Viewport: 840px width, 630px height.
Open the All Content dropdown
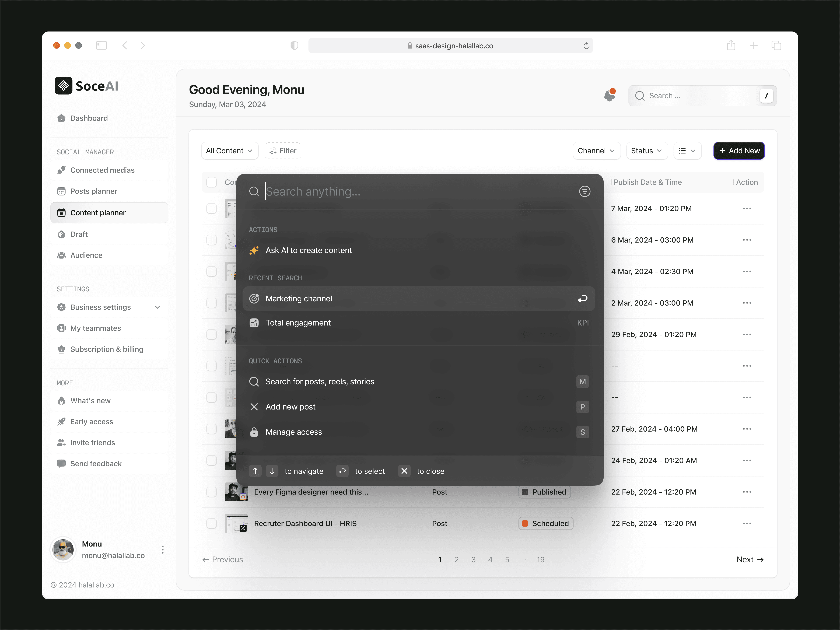(x=229, y=151)
